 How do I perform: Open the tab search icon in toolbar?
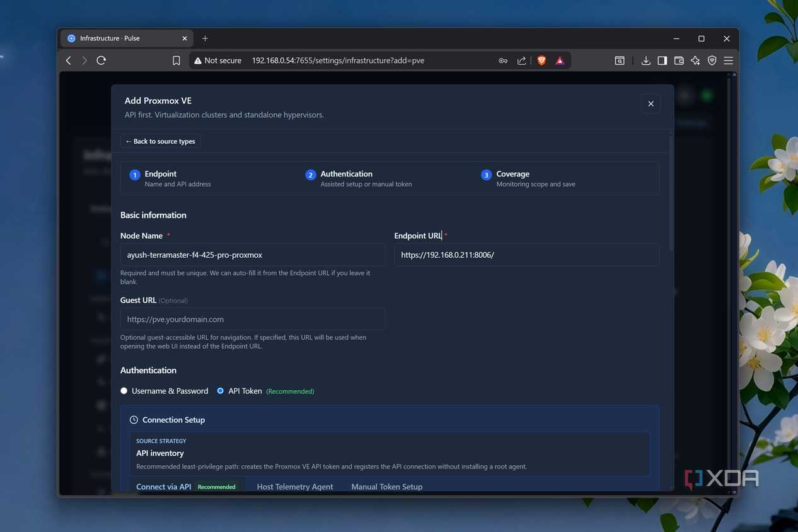coord(620,61)
